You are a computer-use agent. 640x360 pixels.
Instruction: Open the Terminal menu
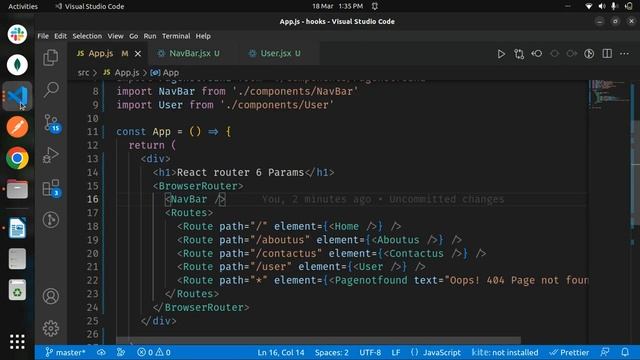(176, 36)
